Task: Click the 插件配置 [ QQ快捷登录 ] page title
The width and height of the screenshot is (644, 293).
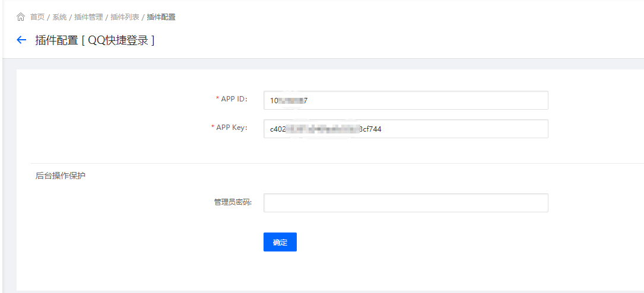Action: [95, 40]
